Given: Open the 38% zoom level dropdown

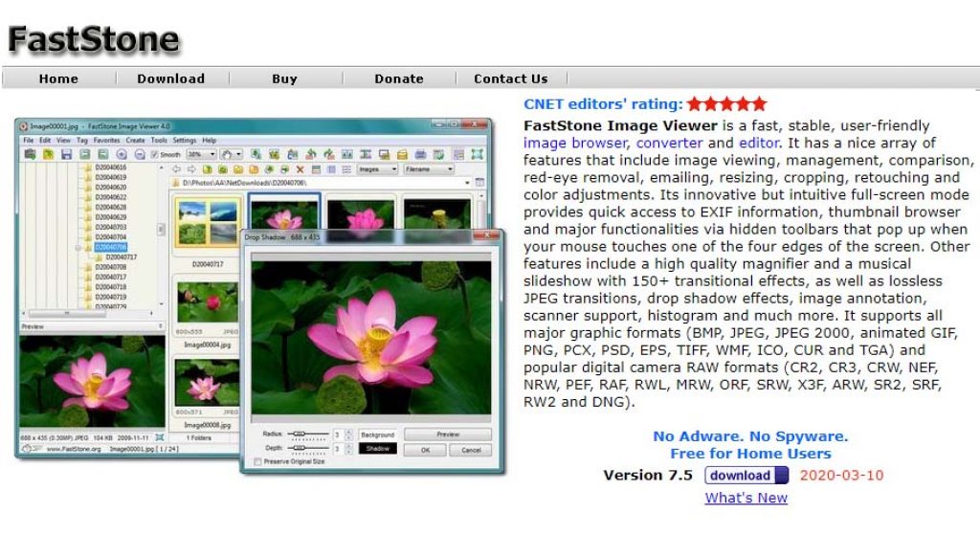Looking at the screenshot, I should [201, 154].
